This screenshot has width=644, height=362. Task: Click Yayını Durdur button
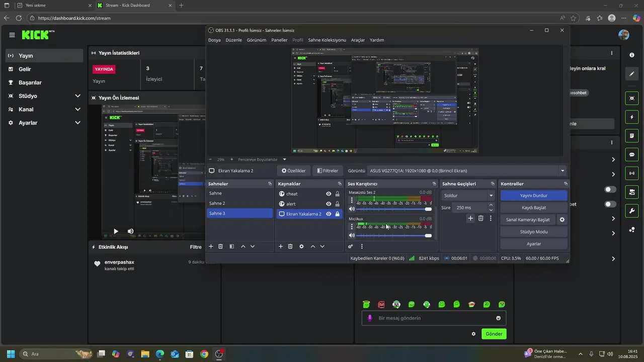coord(534,196)
